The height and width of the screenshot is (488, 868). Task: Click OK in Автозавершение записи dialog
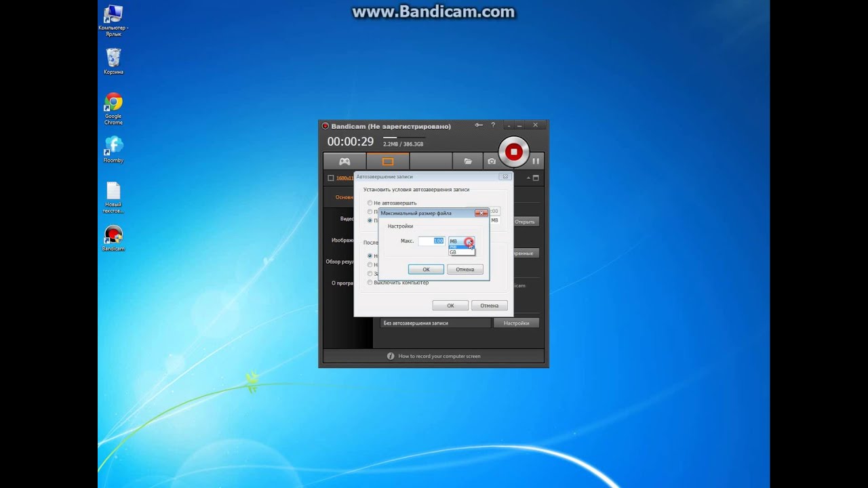click(450, 306)
